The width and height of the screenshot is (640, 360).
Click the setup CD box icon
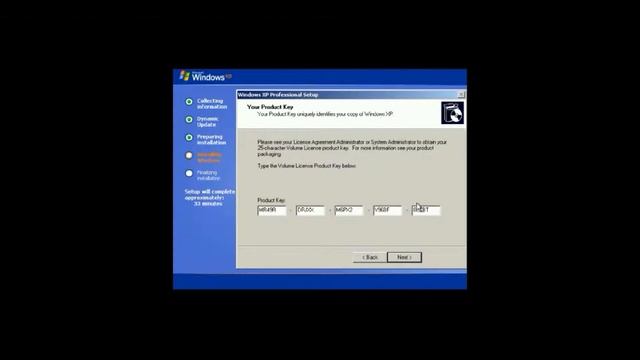point(452,113)
